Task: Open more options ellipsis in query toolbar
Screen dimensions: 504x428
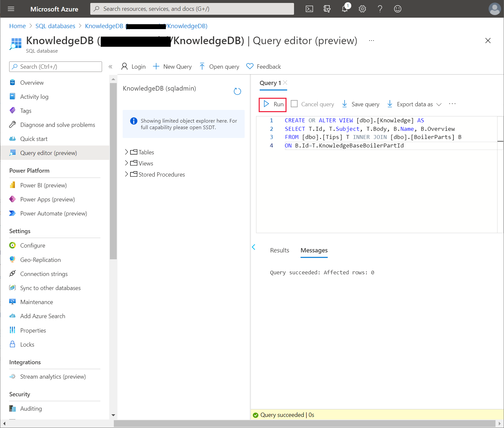Action: click(452, 104)
